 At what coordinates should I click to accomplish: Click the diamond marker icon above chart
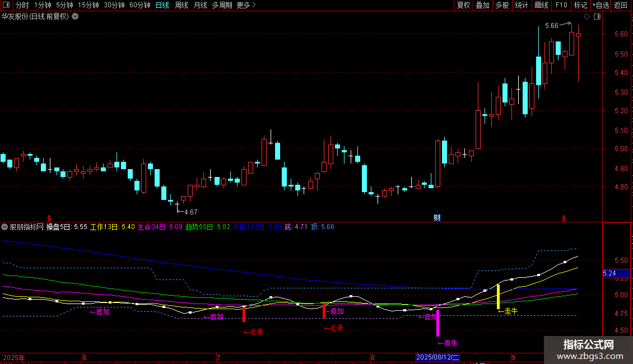[587, 17]
